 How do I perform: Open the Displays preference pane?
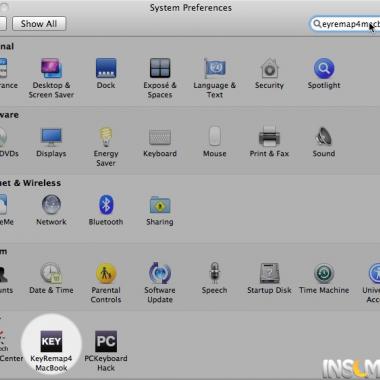(51, 142)
